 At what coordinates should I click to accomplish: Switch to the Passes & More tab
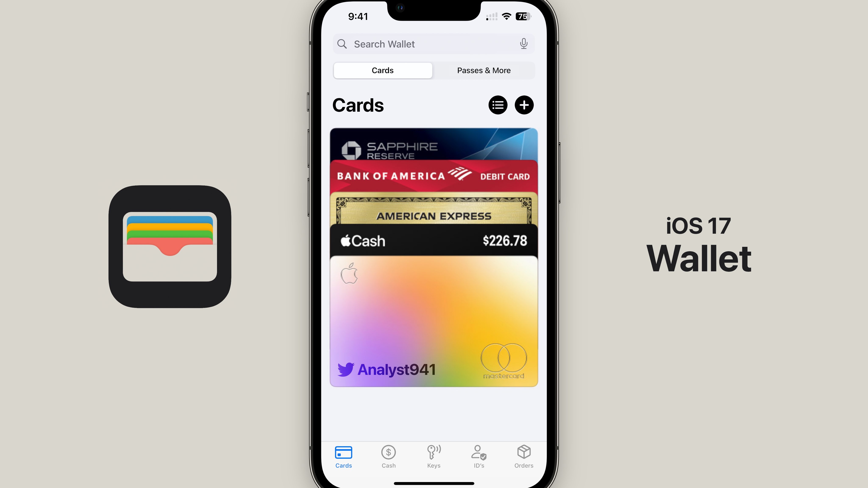(483, 70)
